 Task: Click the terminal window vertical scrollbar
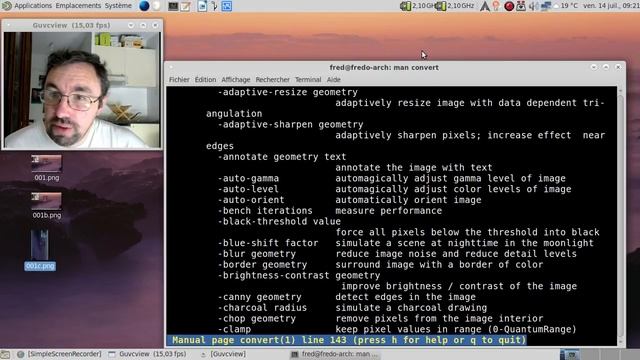621,216
